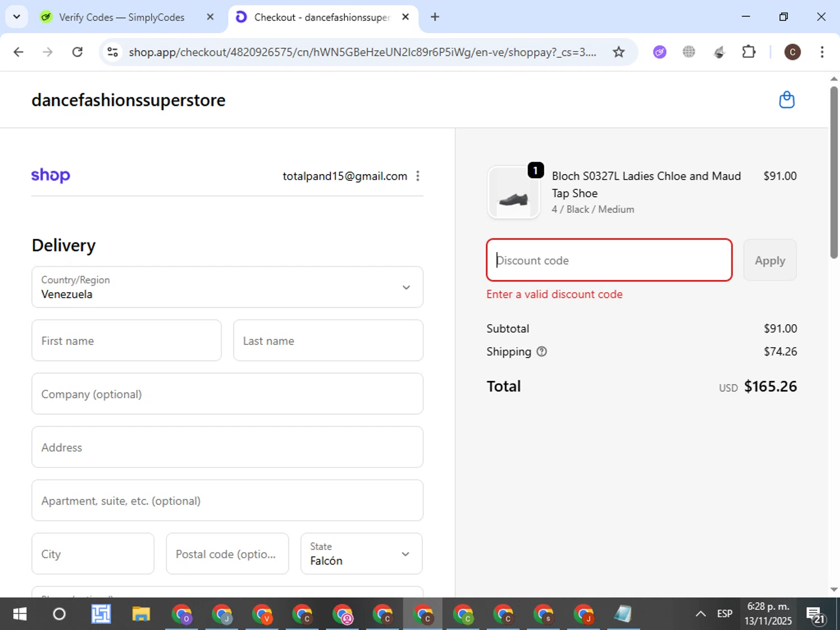Open Cortana search circle on taskbar
The image size is (840, 630).
coord(59,614)
